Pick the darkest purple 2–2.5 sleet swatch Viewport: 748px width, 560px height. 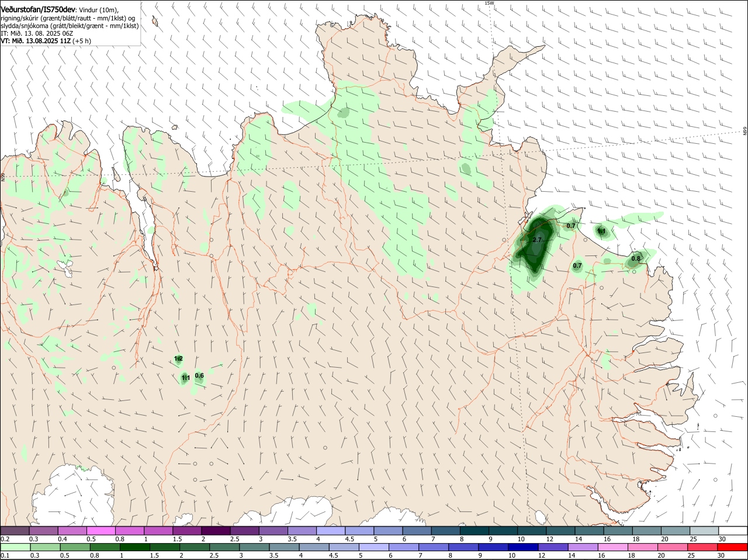[x=216, y=530]
